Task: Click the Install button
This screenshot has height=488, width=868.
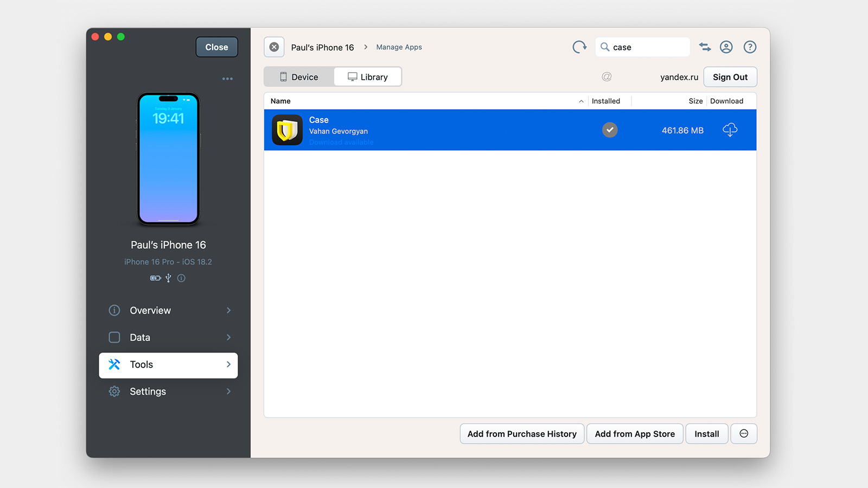Action: (x=707, y=434)
